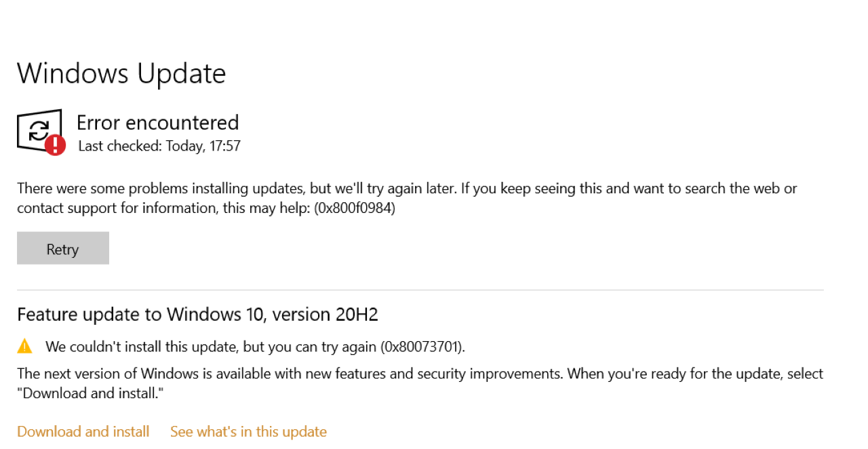Click the Last checked: Today, 17:57 text
Screen dimensions: 868x449
(159, 146)
